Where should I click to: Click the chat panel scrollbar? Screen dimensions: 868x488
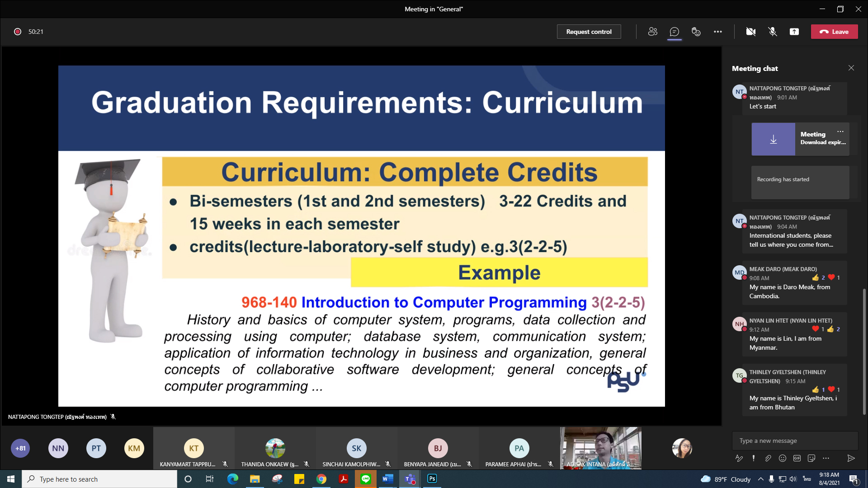(864, 352)
